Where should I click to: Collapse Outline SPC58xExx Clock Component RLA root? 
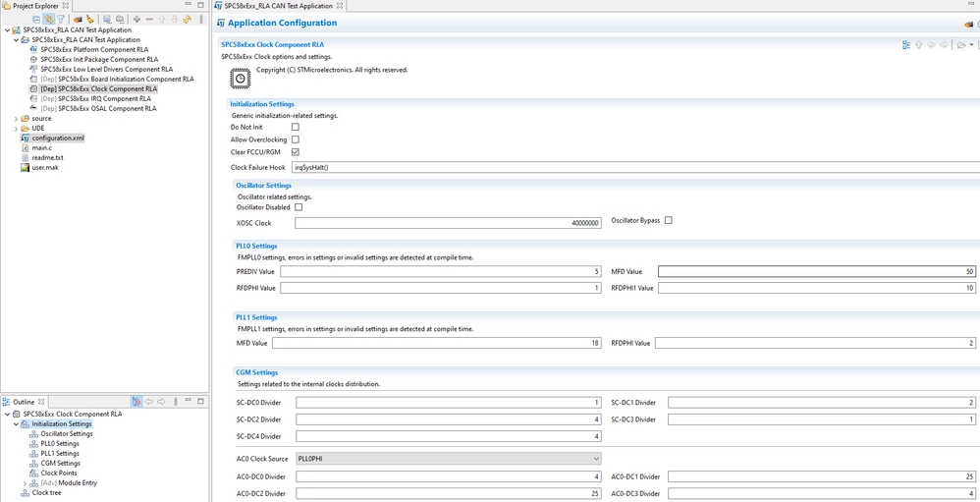pyautogui.click(x=7, y=414)
